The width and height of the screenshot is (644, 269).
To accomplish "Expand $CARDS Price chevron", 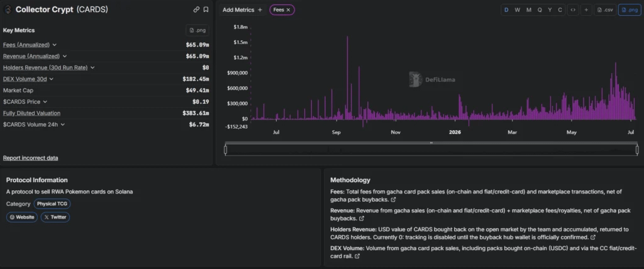I will pos(45,101).
